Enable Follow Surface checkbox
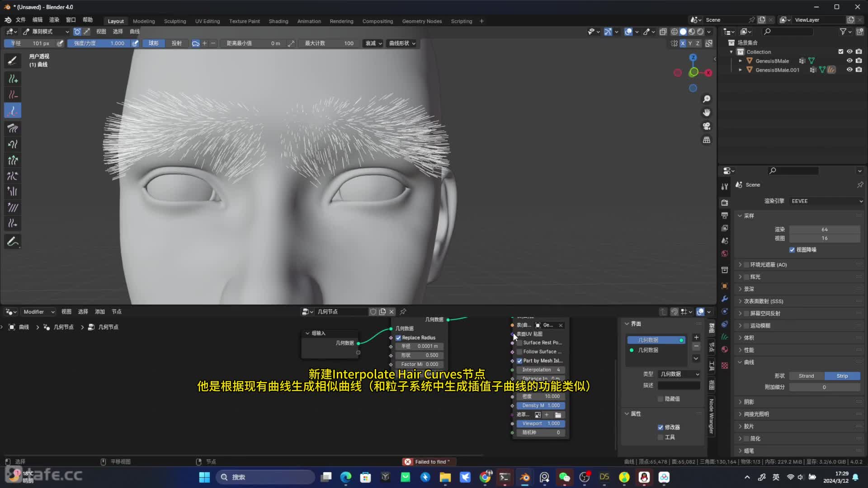 tap(519, 352)
